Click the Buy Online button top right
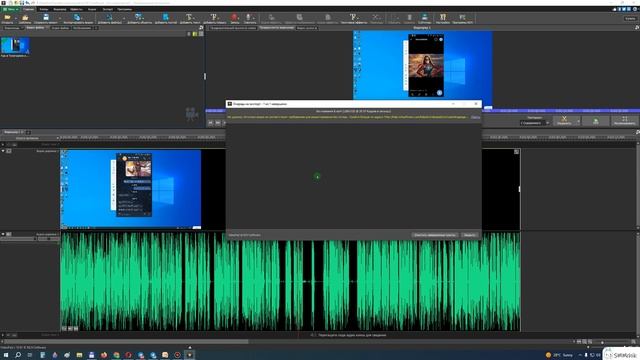Viewport: 640px width, 360px height. [x=631, y=18]
